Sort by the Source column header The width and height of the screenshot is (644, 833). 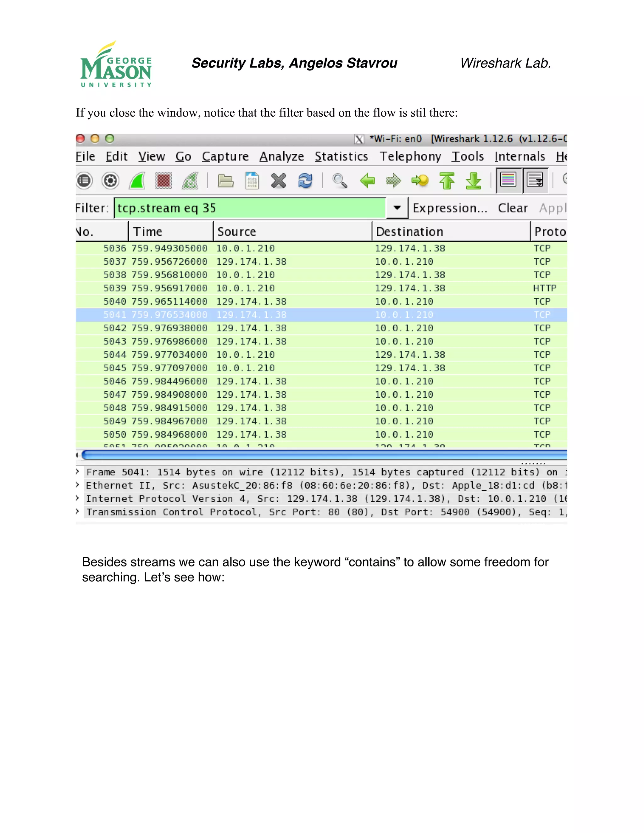293,231
